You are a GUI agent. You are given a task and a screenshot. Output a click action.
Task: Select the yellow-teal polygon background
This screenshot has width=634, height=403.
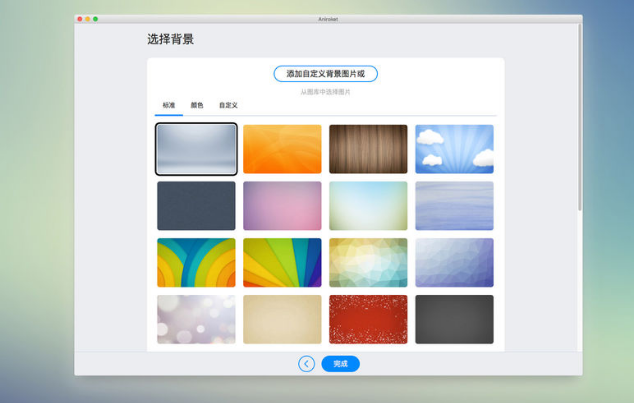tap(368, 262)
